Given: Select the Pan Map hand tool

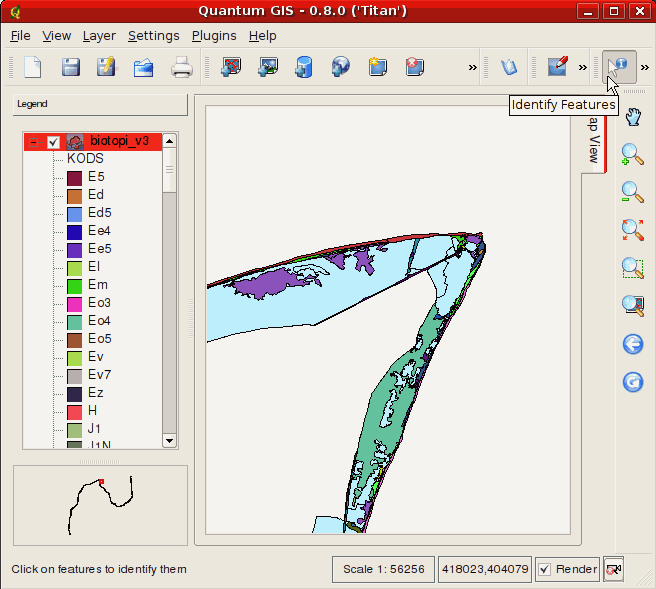Looking at the screenshot, I should click(x=633, y=116).
